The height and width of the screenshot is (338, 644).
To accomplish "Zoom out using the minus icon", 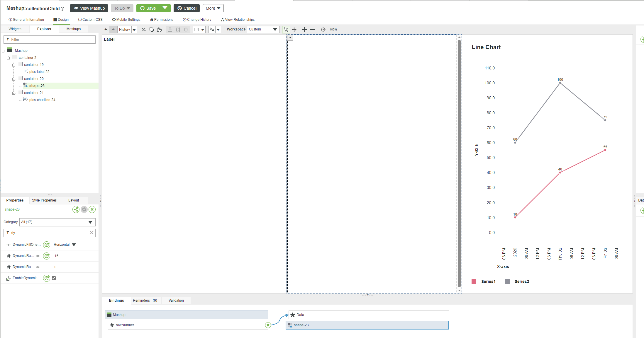I will click(x=313, y=29).
